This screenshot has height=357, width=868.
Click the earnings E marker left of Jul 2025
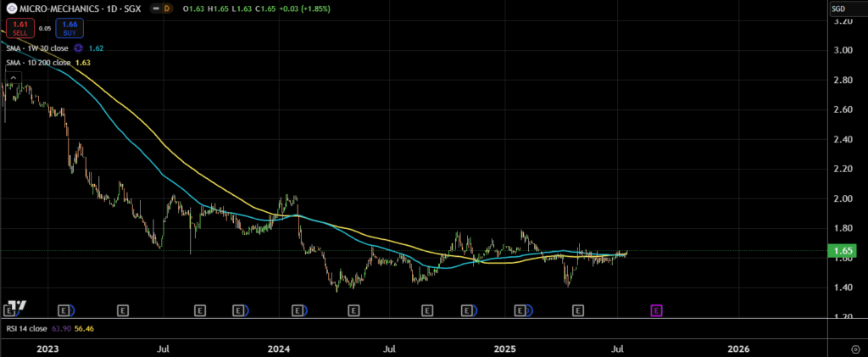tap(577, 311)
